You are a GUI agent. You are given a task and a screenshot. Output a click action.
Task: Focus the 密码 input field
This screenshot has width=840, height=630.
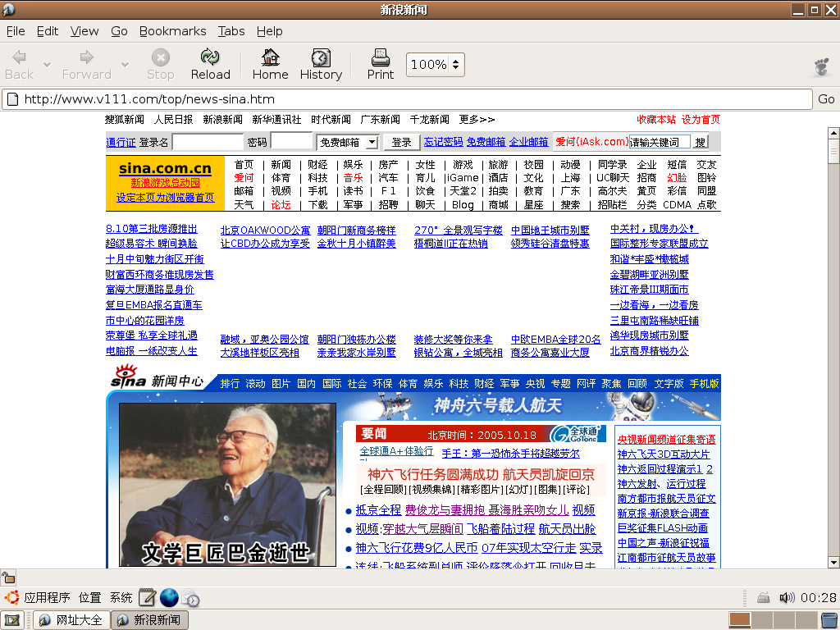click(x=291, y=141)
